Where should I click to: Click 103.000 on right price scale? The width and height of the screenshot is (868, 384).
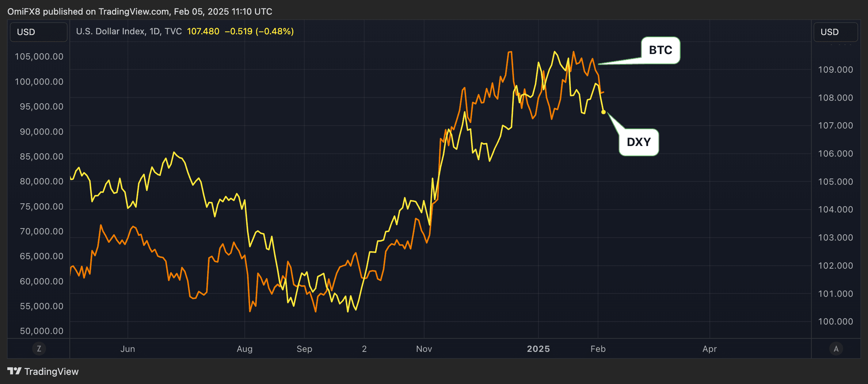tap(835, 238)
